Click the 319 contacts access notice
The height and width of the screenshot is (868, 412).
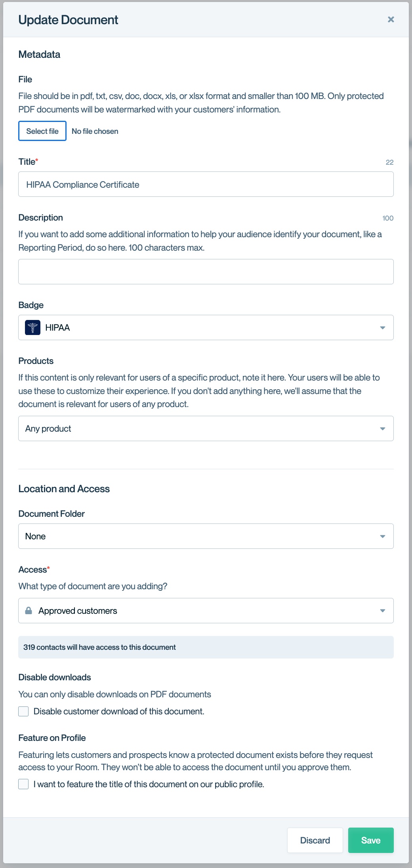pyautogui.click(x=206, y=647)
